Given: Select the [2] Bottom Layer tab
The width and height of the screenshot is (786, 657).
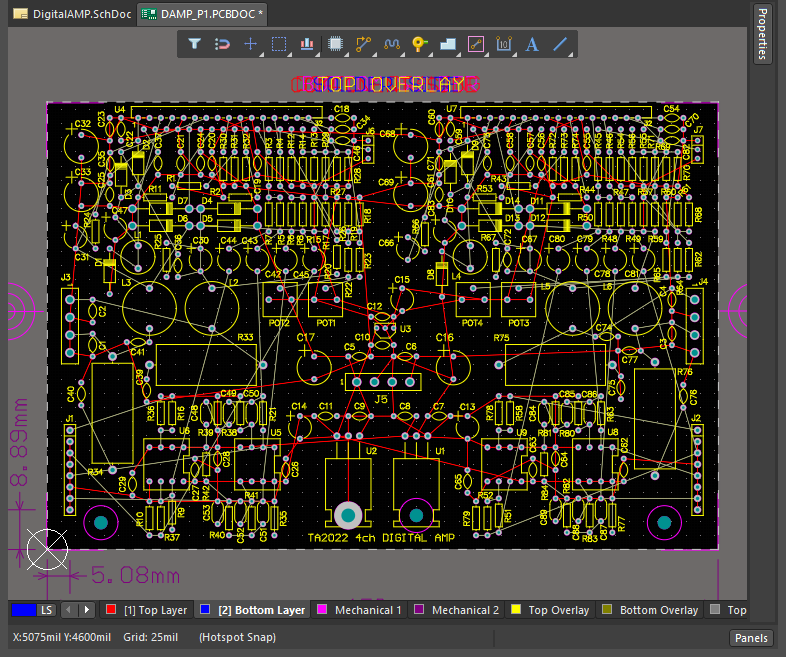Looking at the screenshot, I should pos(253,610).
